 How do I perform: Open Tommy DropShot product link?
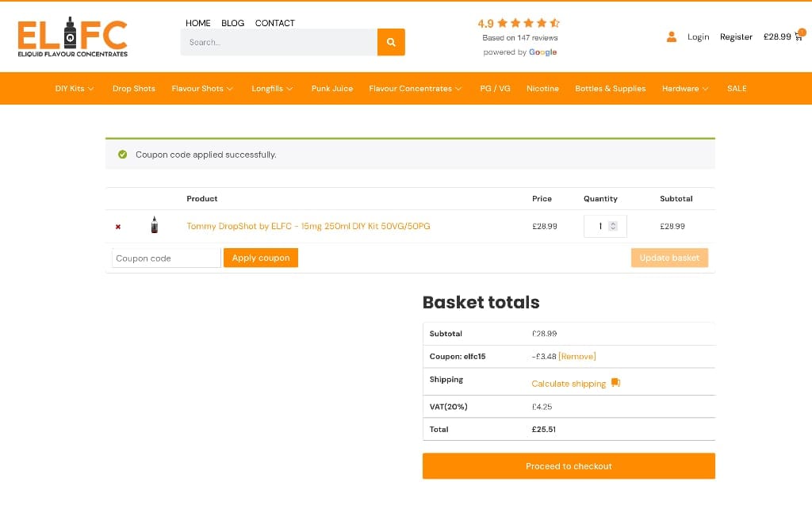tap(308, 226)
